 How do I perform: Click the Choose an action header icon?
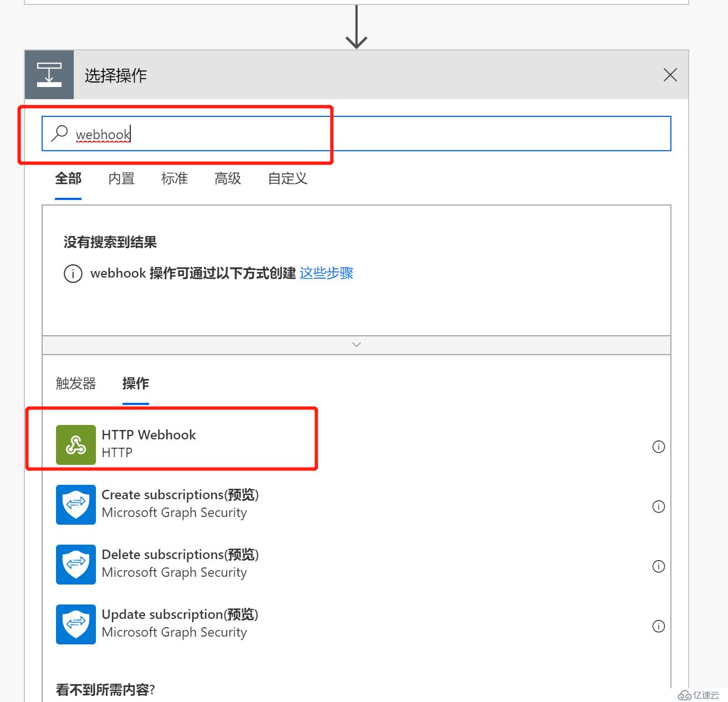pyautogui.click(x=49, y=75)
